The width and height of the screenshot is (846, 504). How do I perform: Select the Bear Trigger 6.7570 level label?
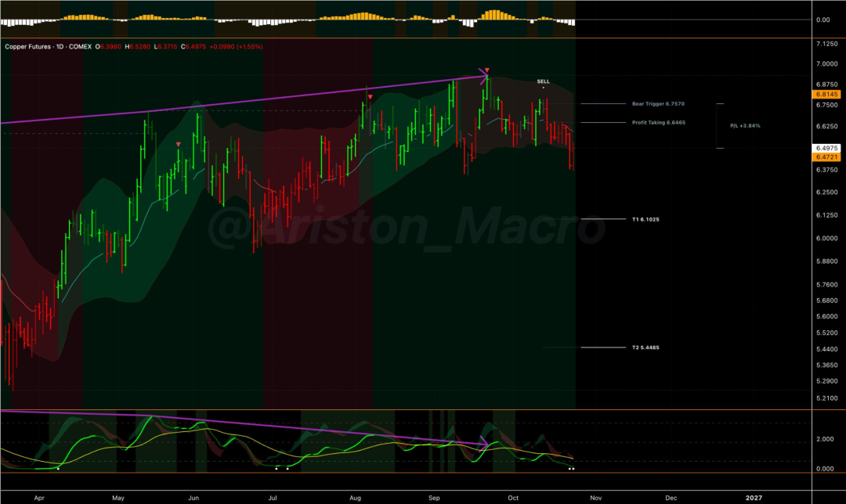pyautogui.click(x=658, y=103)
